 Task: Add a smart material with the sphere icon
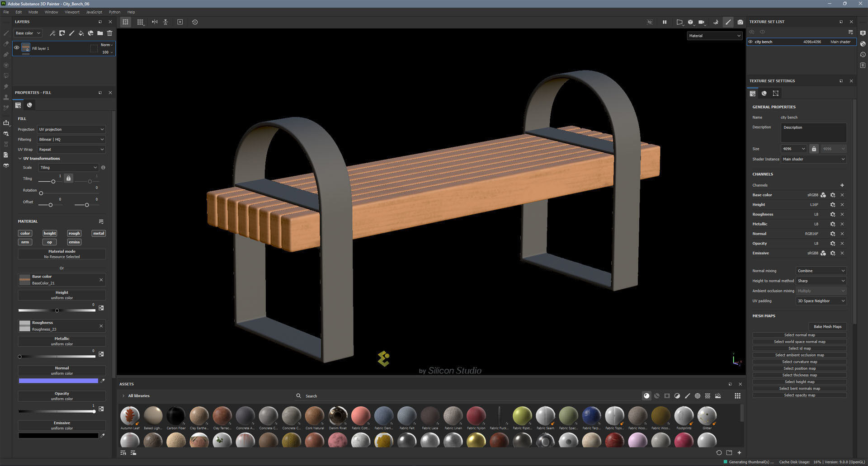90,33
